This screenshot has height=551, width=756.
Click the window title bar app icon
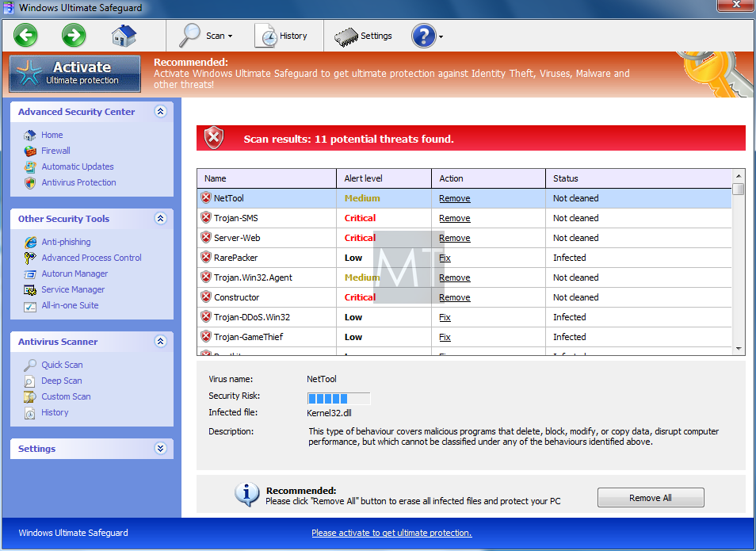(x=8, y=8)
